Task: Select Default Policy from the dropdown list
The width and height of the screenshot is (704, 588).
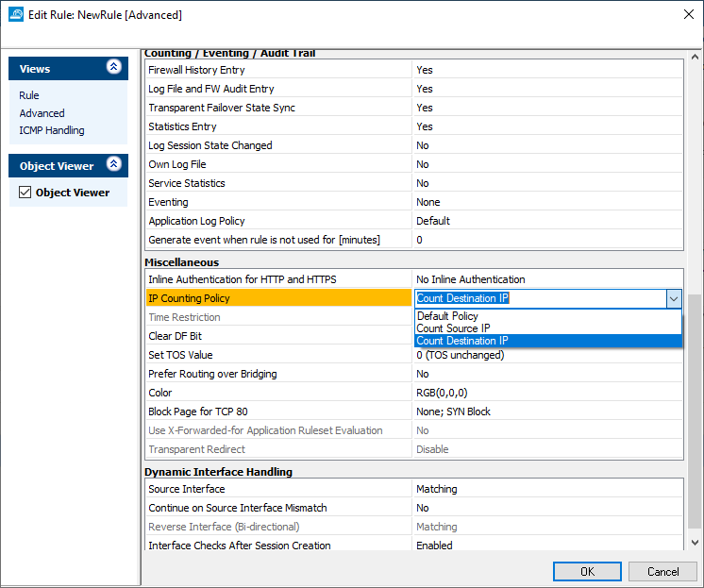Action: [x=547, y=316]
